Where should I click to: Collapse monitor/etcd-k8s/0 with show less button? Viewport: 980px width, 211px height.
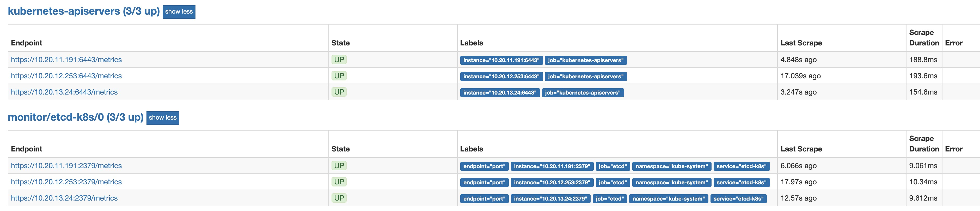click(x=162, y=118)
